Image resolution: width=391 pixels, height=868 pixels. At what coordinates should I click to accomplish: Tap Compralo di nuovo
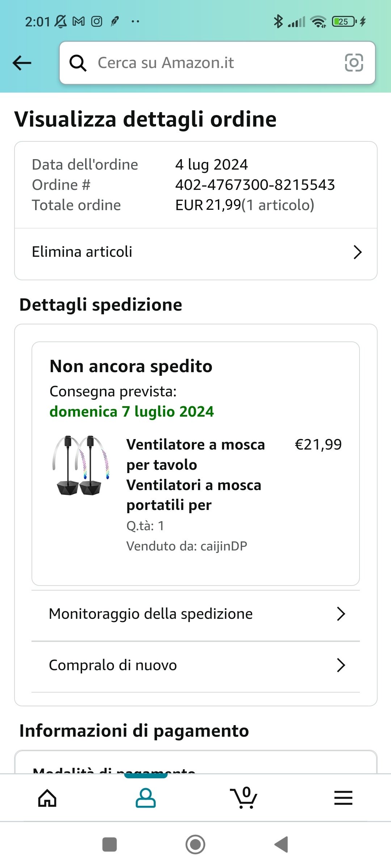[x=196, y=667]
